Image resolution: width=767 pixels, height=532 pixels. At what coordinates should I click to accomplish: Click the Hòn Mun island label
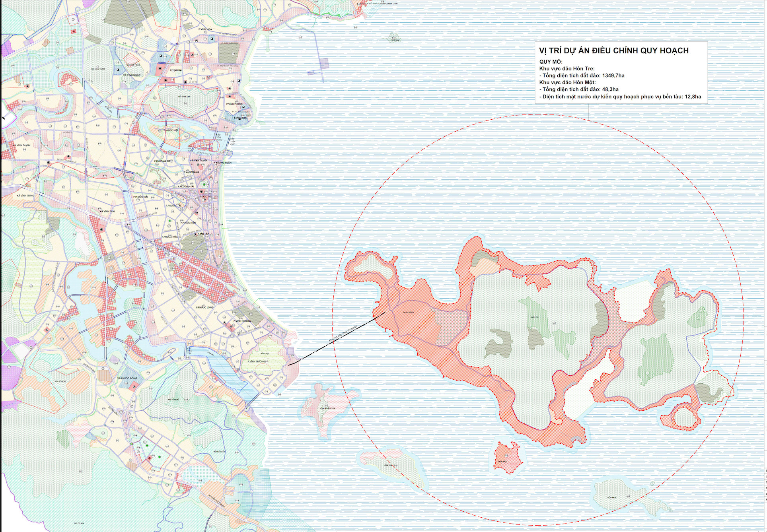click(611, 497)
